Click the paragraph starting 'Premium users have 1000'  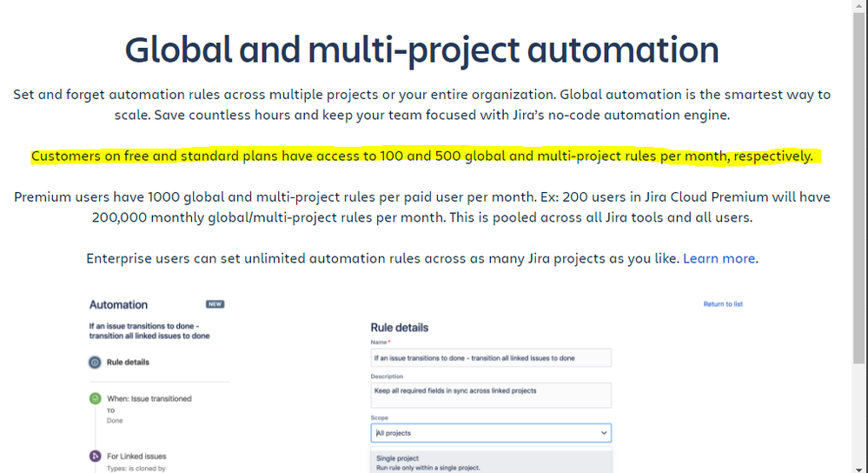click(421, 207)
